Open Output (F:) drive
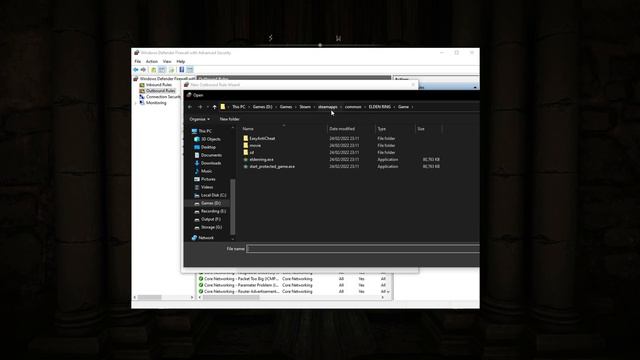 tap(211, 219)
